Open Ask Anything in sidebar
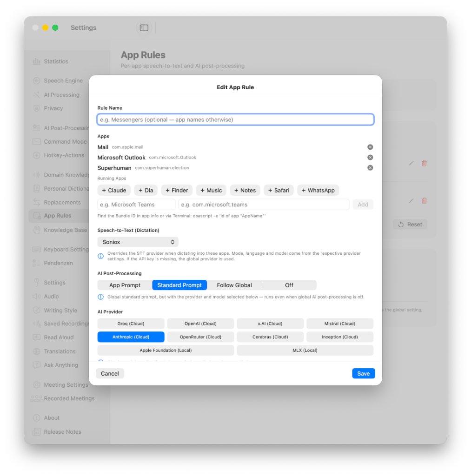The width and height of the screenshot is (471, 476). pyautogui.click(x=61, y=365)
